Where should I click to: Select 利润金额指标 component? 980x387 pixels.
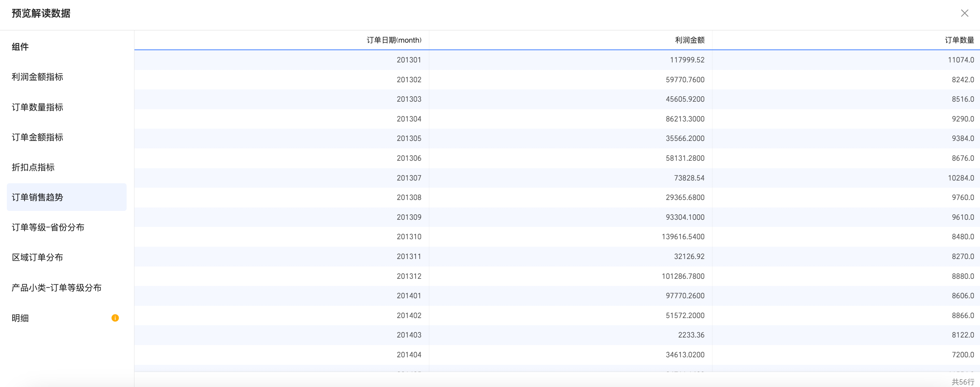tap(37, 77)
